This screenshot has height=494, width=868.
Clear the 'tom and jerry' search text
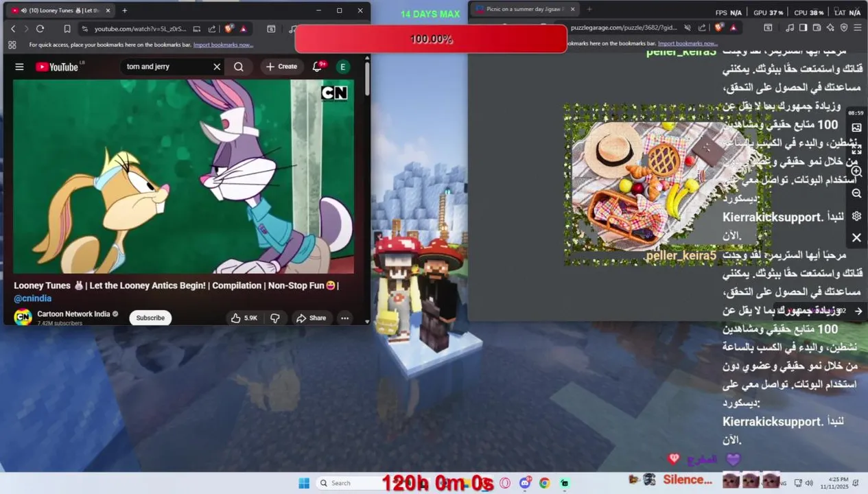coord(217,67)
